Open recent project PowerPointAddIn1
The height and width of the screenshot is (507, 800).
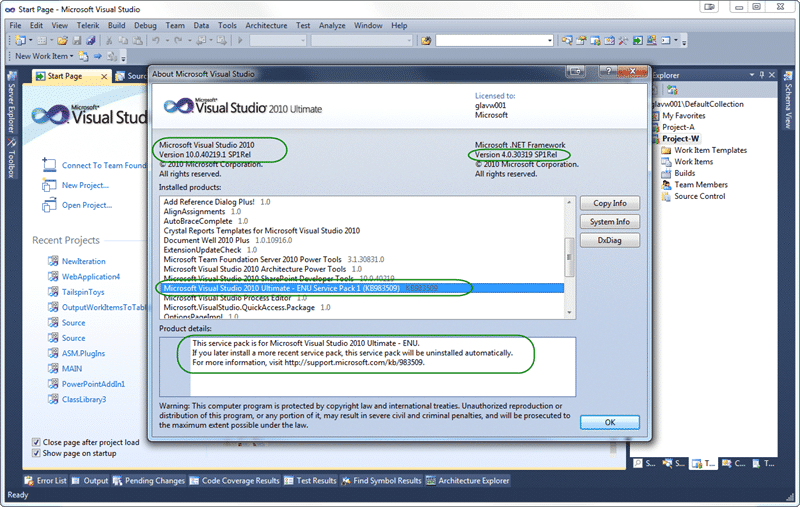tap(93, 384)
